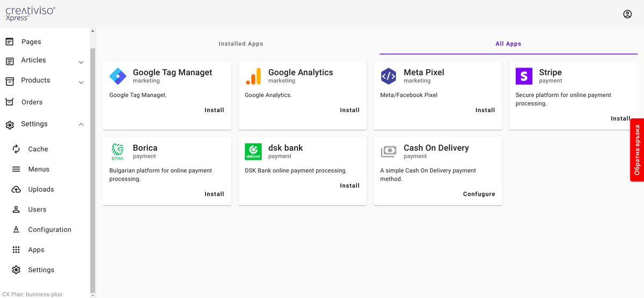The height and width of the screenshot is (298, 644).
Task: Install the Borica payment app
Action: point(214,194)
